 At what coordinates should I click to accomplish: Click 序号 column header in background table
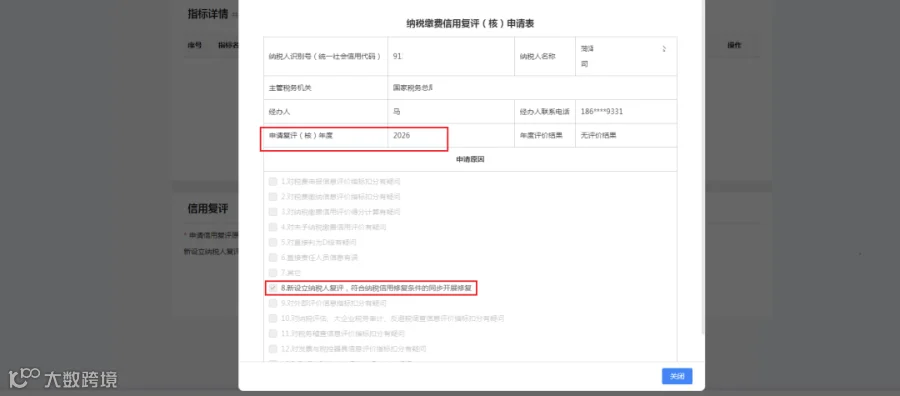click(x=195, y=45)
